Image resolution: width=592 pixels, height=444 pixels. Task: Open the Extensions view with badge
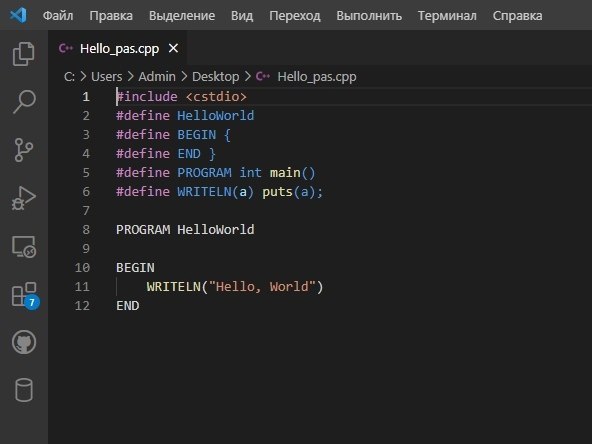[25, 295]
